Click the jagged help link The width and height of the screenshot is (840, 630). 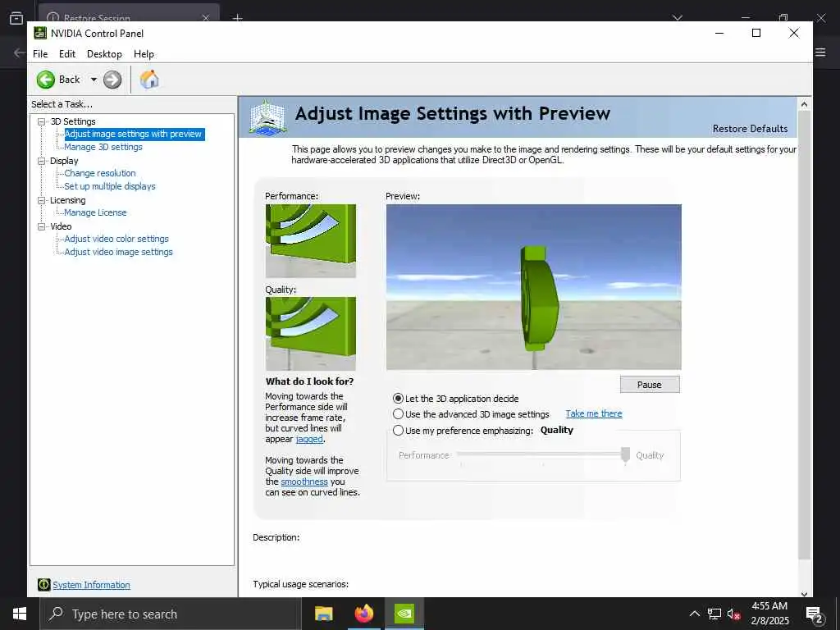pos(309,439)
